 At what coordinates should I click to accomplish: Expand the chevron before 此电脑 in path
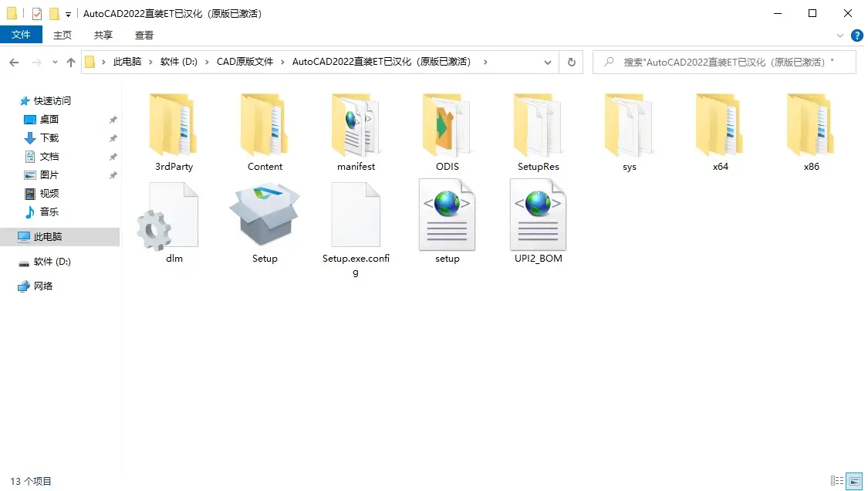pos(103,62)
